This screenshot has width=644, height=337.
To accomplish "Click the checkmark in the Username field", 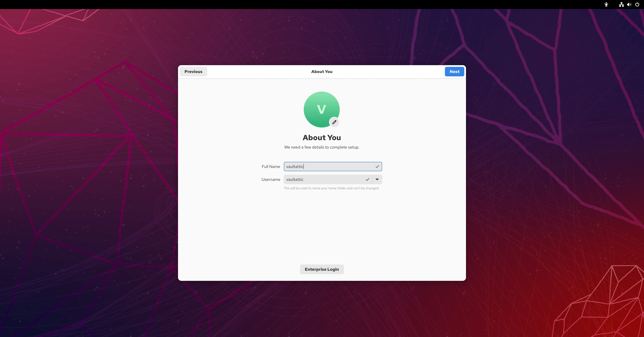I will [367, 179].
